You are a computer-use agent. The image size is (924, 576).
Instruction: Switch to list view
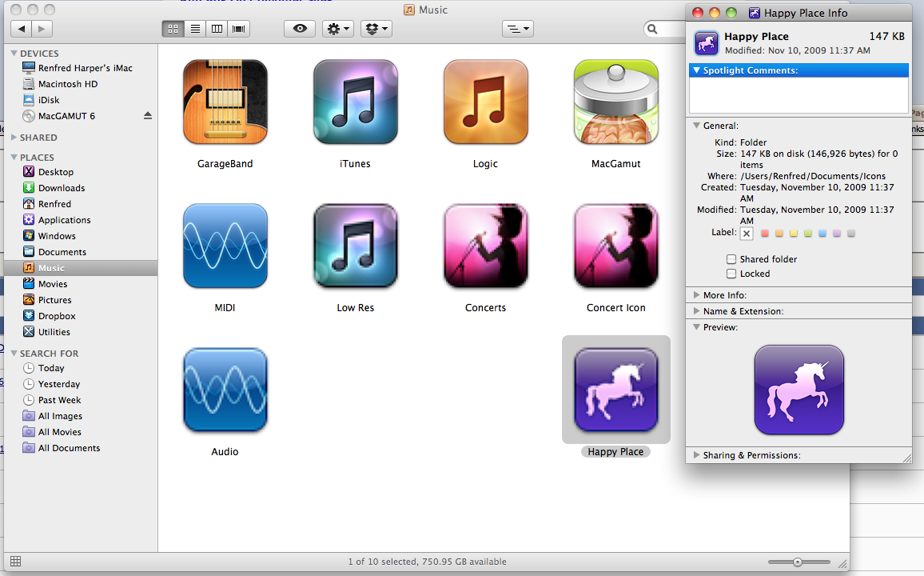(x=195, y=28)
